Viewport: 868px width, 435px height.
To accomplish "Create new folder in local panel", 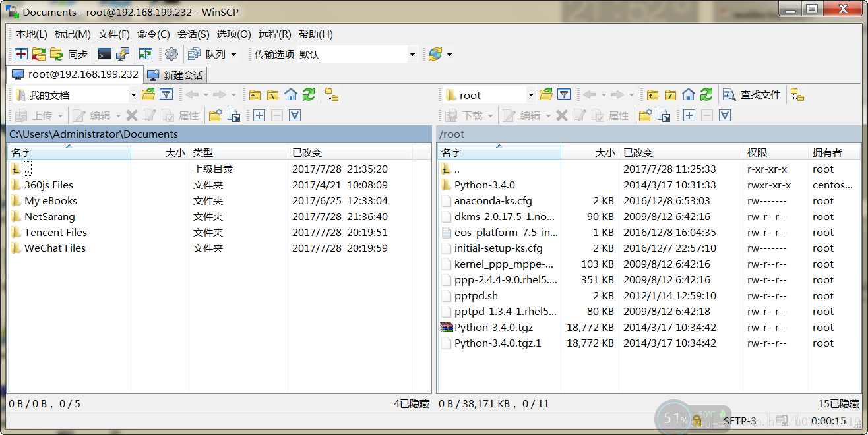I will (x=215, y=115).
